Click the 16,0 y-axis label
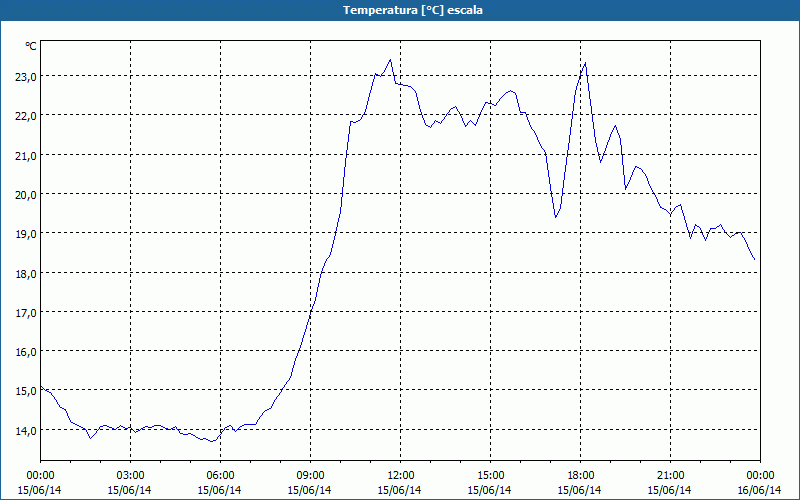 click(26, 352)
